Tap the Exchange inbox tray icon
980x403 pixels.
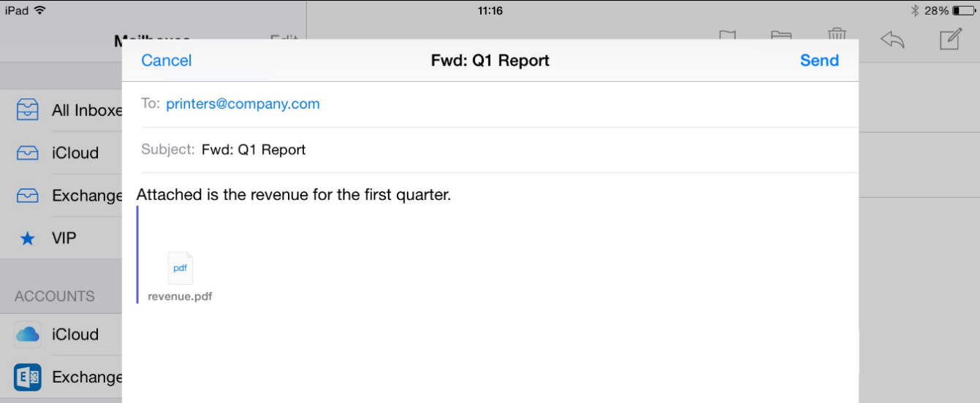[x=27, y=196]
